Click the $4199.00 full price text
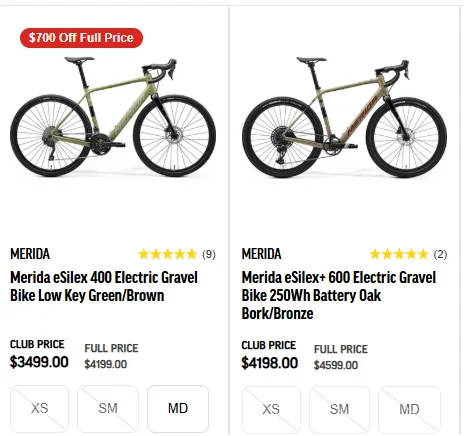The height and width of the screenshot is (436, 464). point(106,364)
